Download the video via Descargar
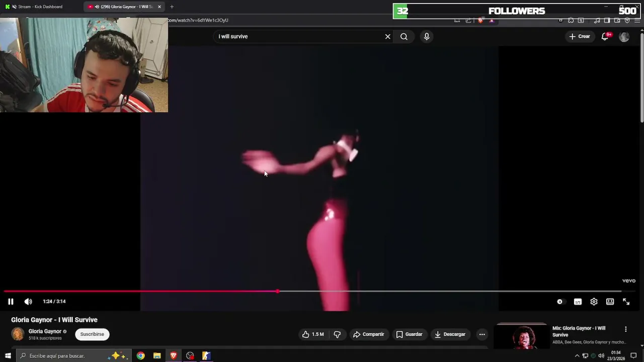 tap(450, 334)
